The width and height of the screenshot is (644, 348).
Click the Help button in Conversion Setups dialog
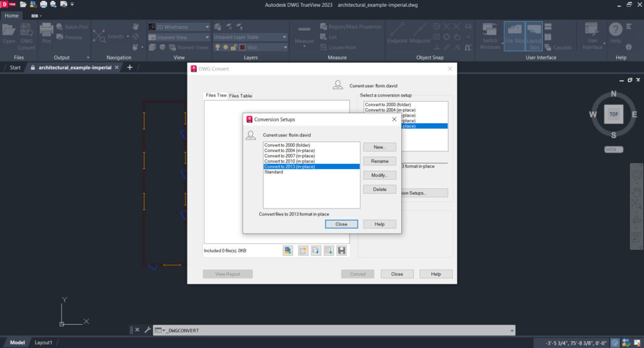379,224
